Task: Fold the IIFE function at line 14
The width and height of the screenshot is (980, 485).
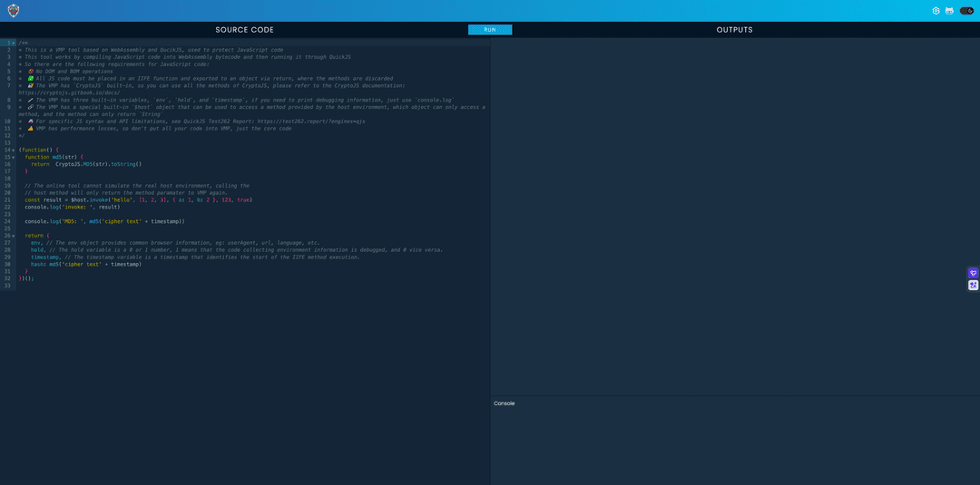Action: tap(14, 150)
